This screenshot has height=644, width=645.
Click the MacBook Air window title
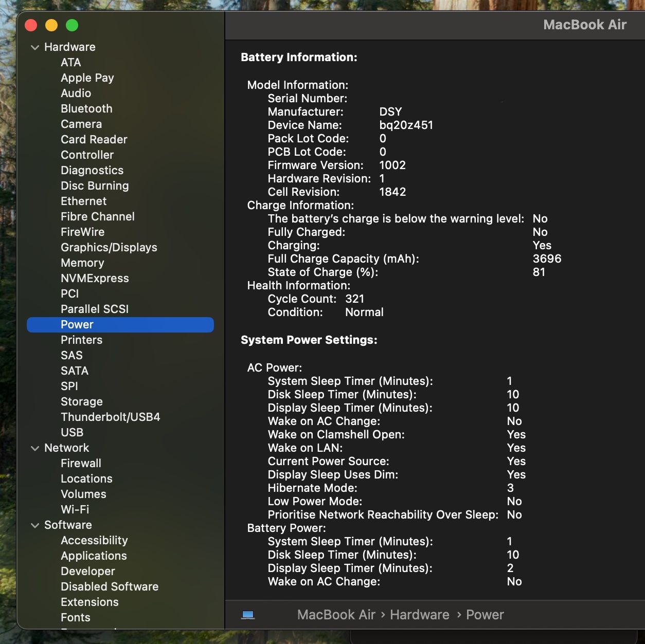click(x=585, y=25)
